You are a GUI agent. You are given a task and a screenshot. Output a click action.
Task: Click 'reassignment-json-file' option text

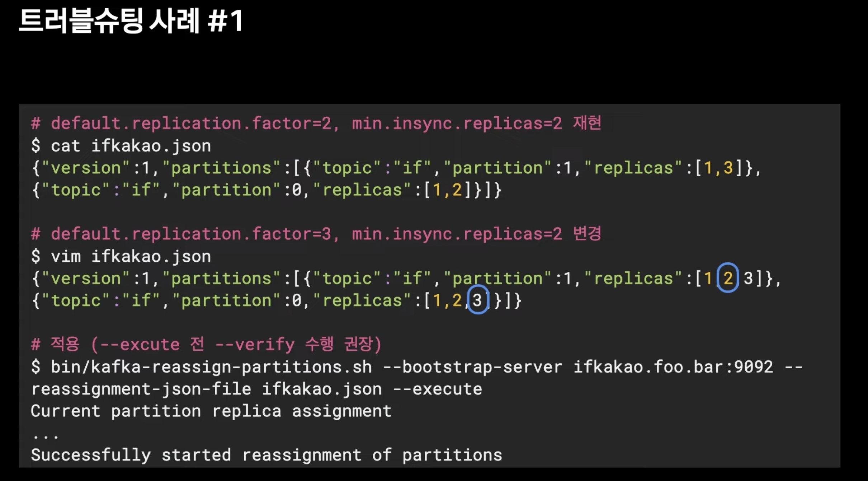coord(141,389)
